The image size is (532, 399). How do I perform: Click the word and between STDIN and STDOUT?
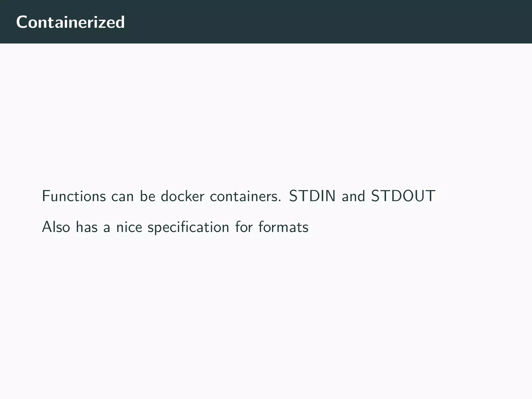pos(353,196)
